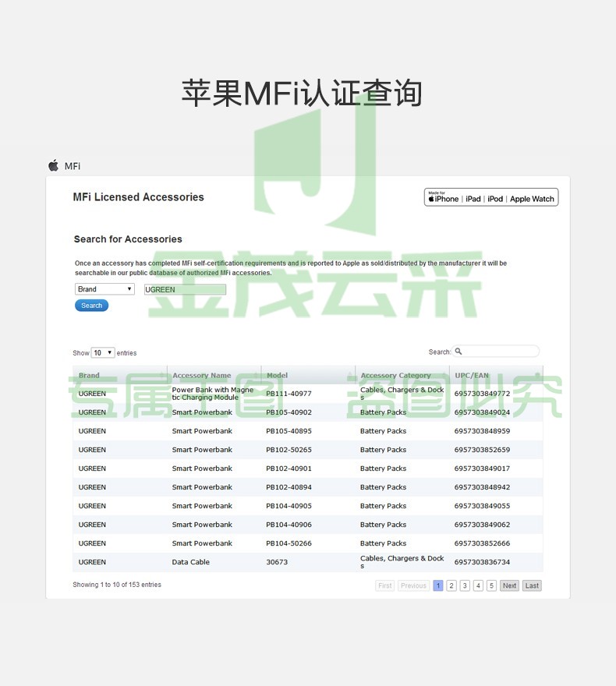
Task: Click UGREEN brand in 30673 row
Action: (x=92, y=562)
